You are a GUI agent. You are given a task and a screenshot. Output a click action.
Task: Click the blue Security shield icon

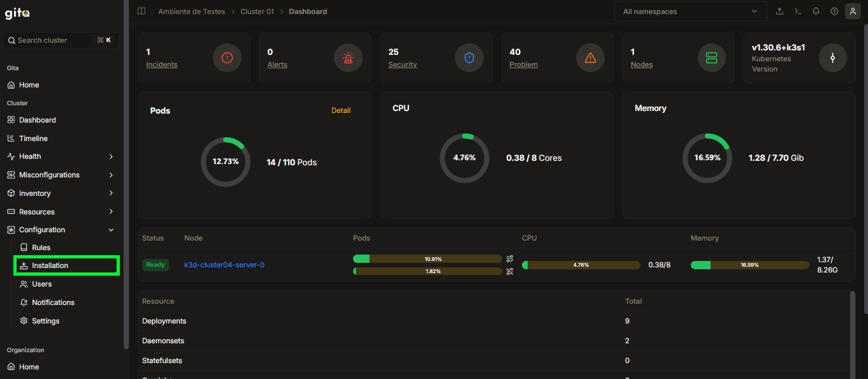click(470, 58)
